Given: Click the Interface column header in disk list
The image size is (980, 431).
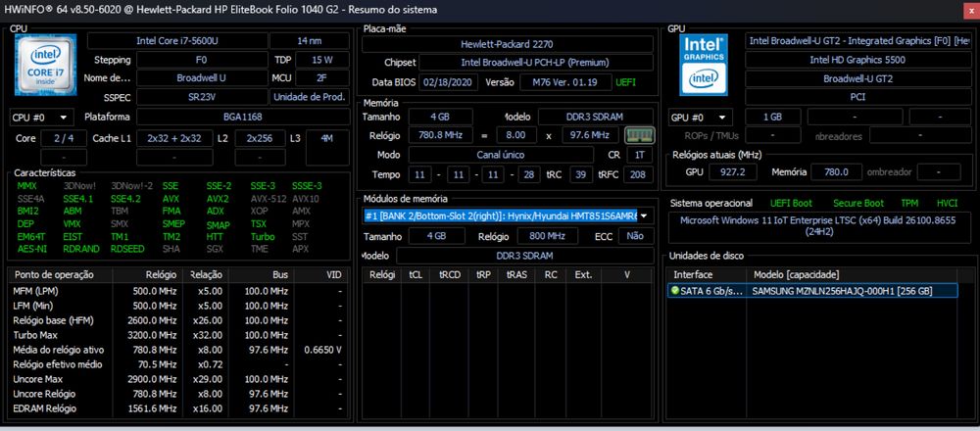Looking at the screenshot, I should click(708, 275).
